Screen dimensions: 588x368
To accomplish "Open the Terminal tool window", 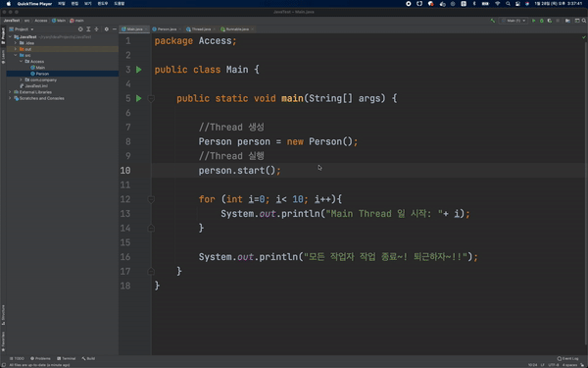I will click(x=67, y=358).
